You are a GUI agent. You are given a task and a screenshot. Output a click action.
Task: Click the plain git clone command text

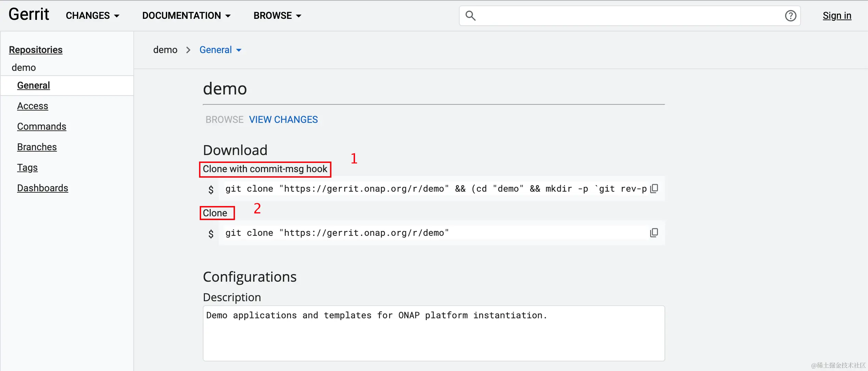tap(337, 233)
